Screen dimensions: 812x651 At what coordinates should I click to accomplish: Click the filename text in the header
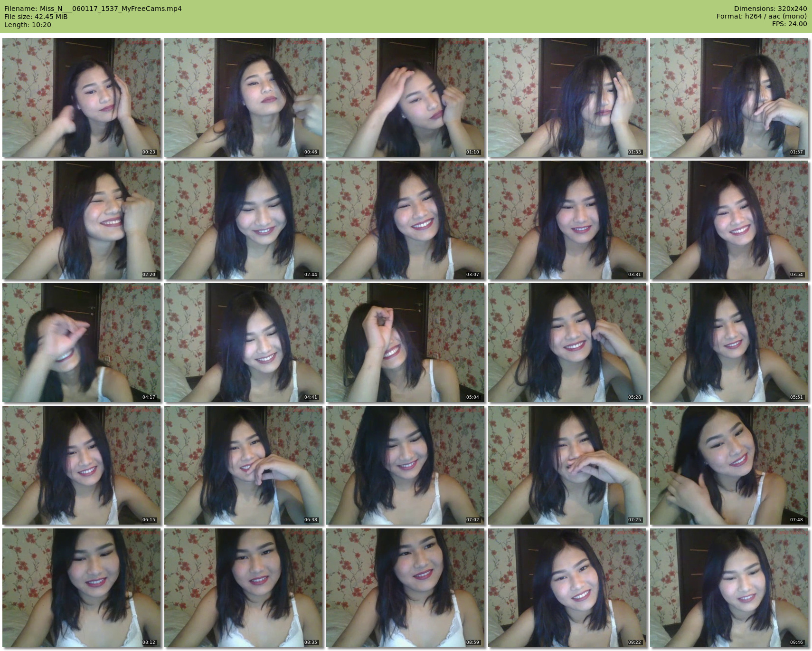pos(93,9)
